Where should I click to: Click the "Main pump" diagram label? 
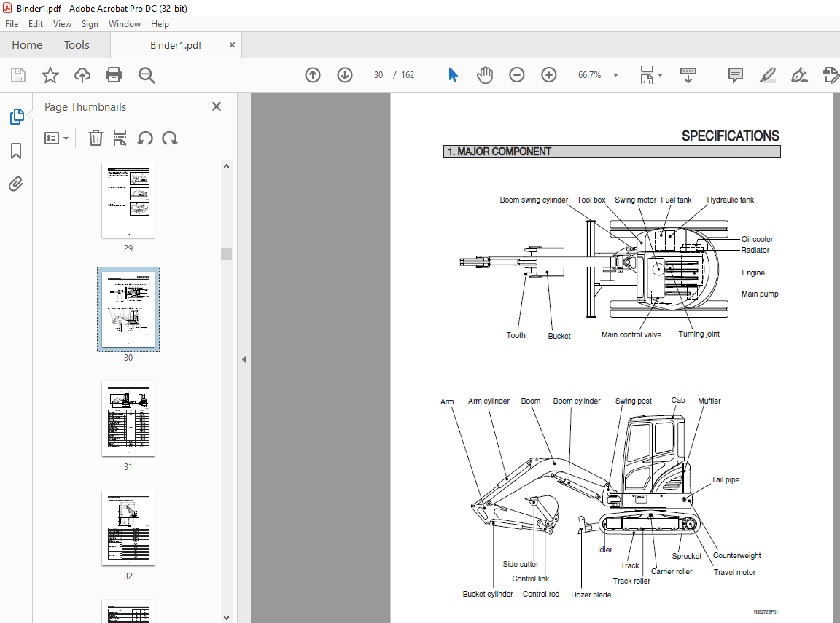pyautogui.click(x=760, y=294)
